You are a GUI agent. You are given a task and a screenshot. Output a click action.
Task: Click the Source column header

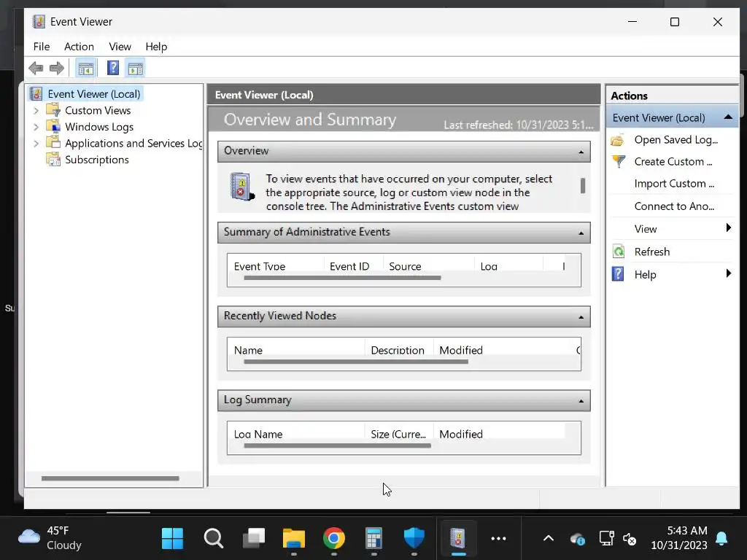428,265
